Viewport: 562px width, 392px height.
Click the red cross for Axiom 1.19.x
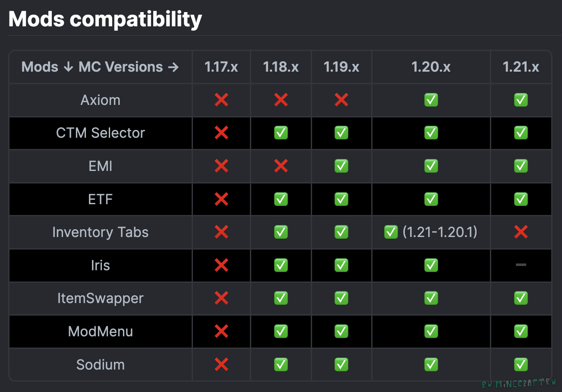click(341, 100)
